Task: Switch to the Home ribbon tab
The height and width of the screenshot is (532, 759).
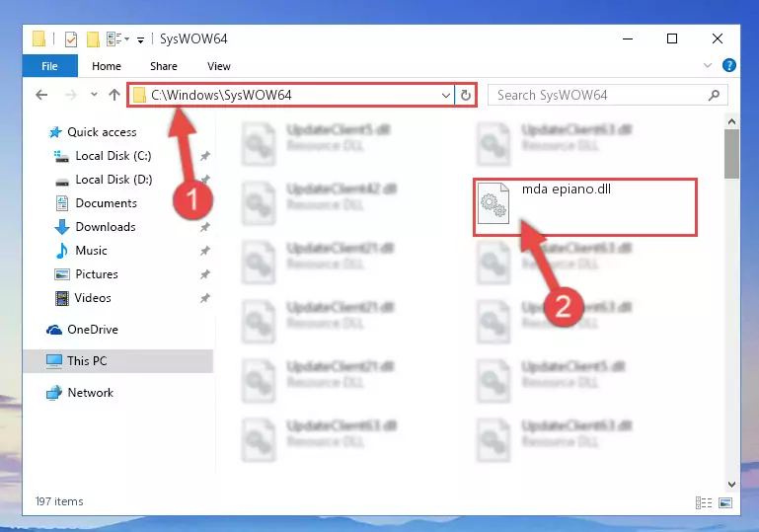Action: coord(107,66)
